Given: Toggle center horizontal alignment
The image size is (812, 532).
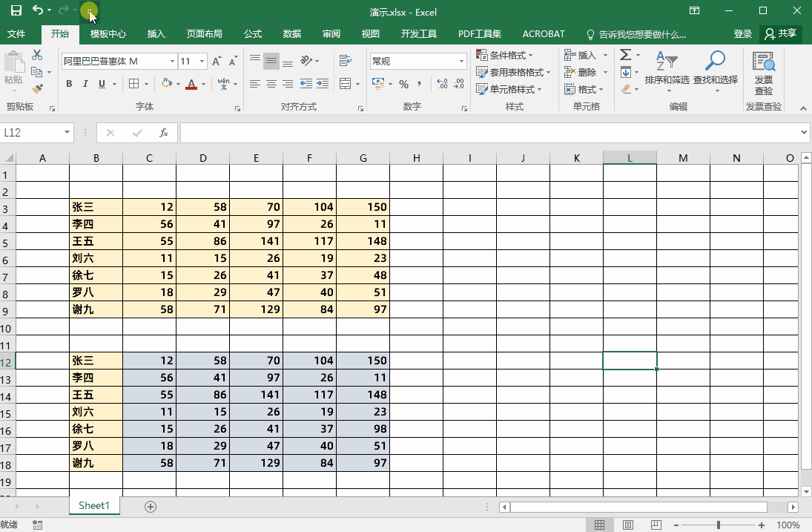Looking at the screenshot, I should click(271, 83).
